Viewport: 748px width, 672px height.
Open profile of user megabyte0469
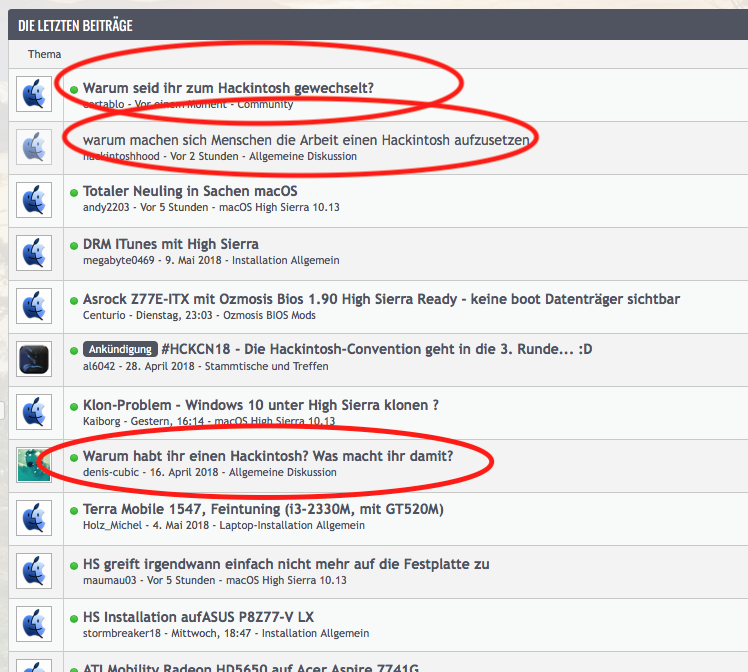pyautogui.click(x=119, y=260)
